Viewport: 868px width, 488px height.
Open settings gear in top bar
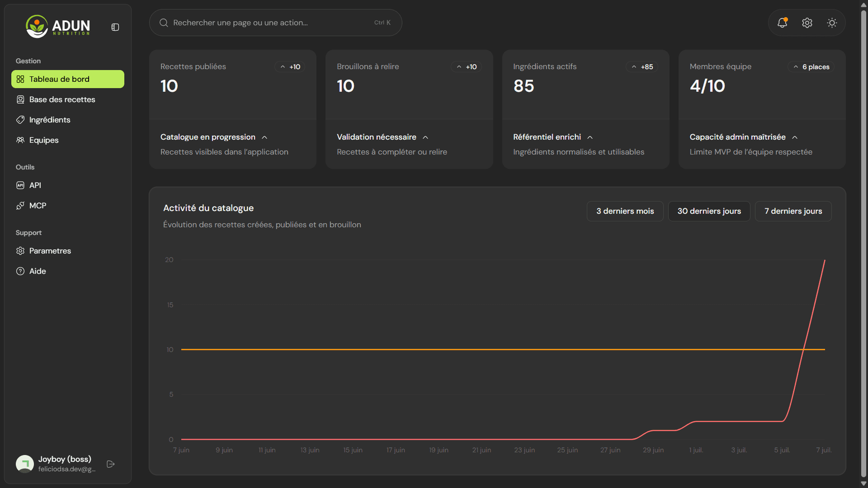coord(807,23)
